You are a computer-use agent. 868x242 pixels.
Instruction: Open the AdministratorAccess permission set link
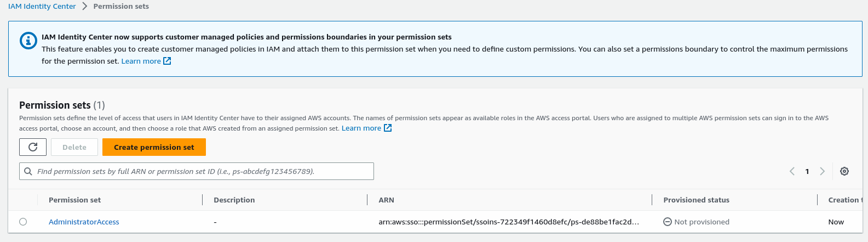84,222
